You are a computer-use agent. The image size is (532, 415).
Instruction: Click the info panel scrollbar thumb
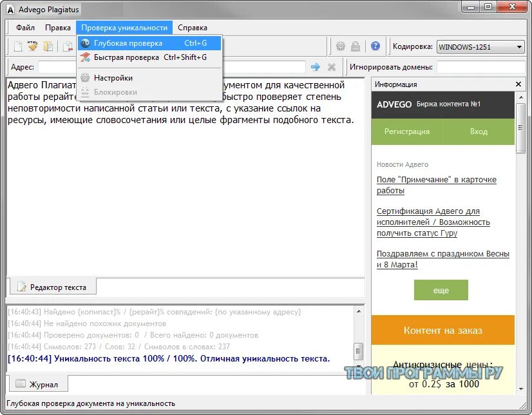pos(520,128)
